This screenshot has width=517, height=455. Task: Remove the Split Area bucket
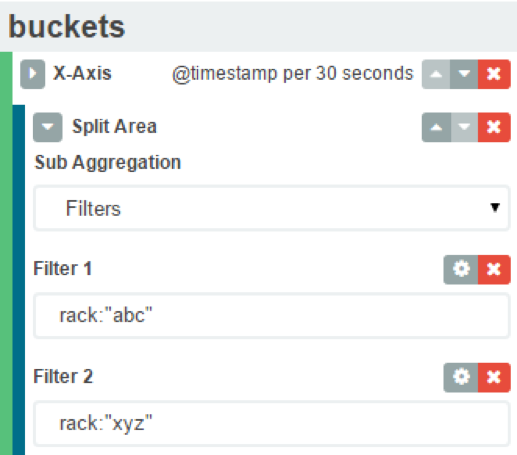click(494, 127)
